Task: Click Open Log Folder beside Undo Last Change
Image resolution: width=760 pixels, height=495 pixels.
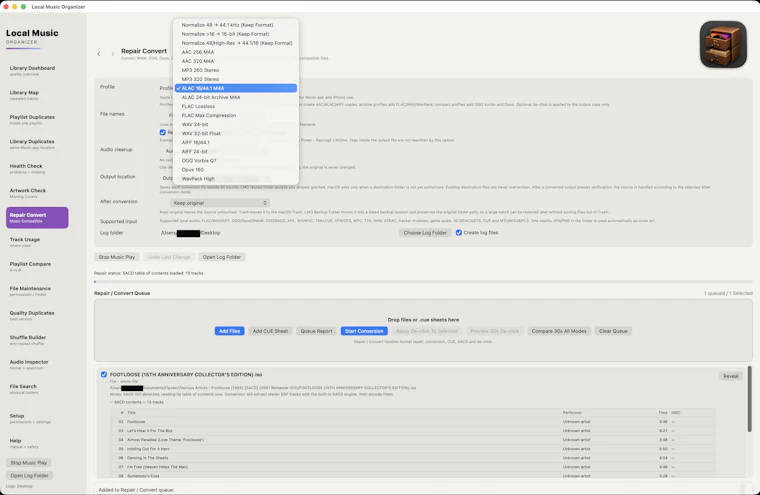Action: 222,257
